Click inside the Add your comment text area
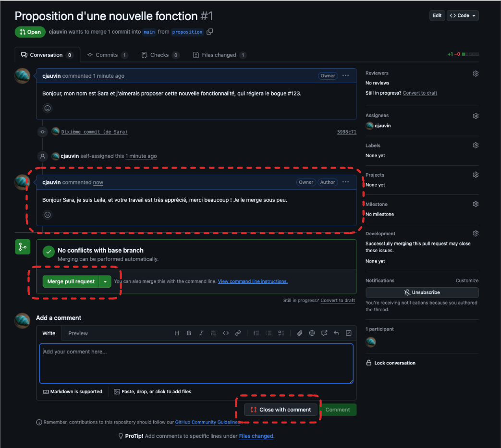Viewport: 501px width, 448px height. [x=196, y=363]
